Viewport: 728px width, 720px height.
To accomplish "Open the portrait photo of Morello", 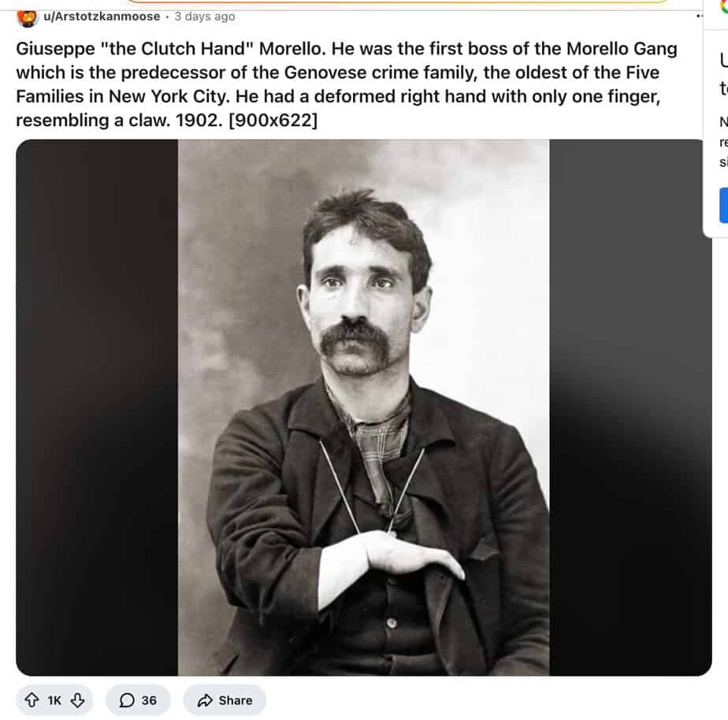I will pos(363,407).
